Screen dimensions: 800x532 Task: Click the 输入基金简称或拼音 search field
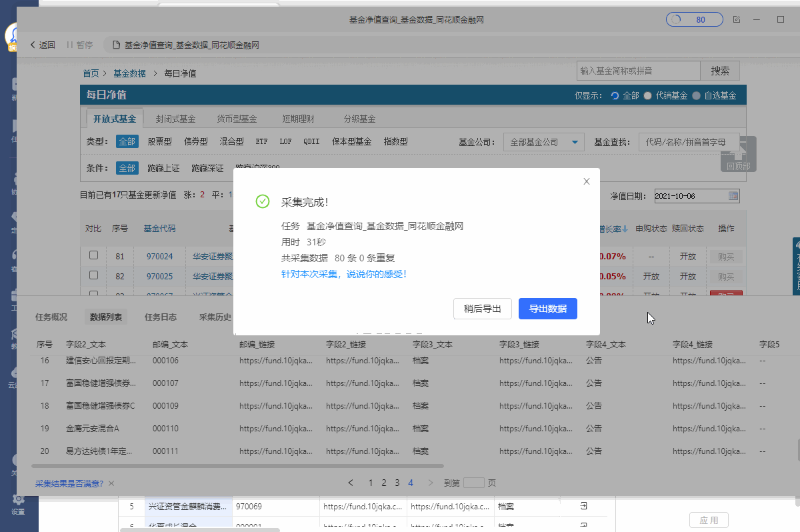[x=639, y=71]
